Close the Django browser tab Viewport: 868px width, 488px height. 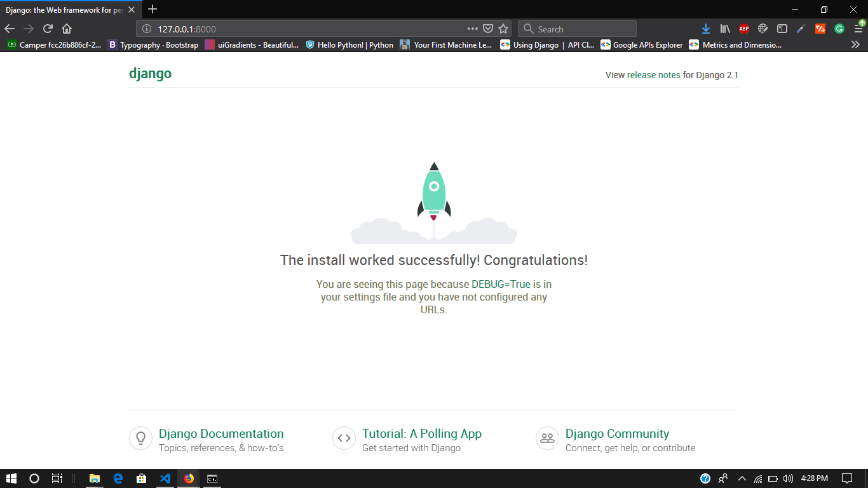132,10
